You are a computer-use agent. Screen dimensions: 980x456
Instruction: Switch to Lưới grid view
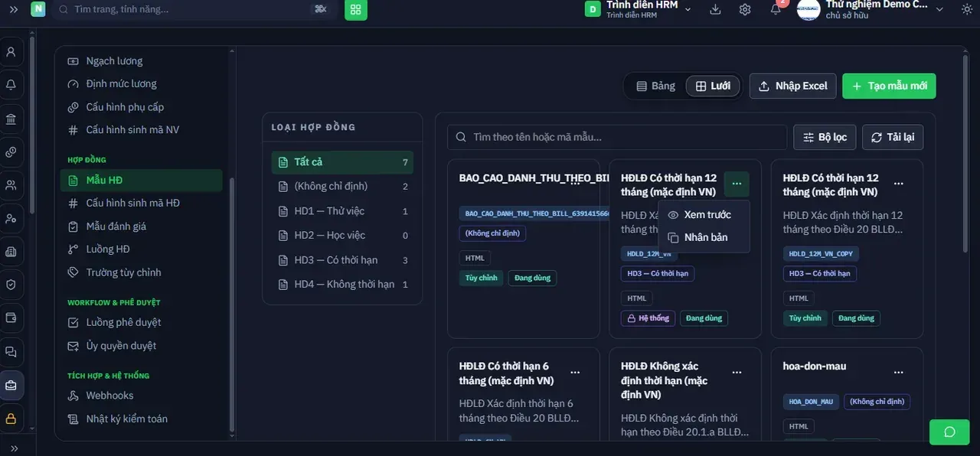coord(713,86)
